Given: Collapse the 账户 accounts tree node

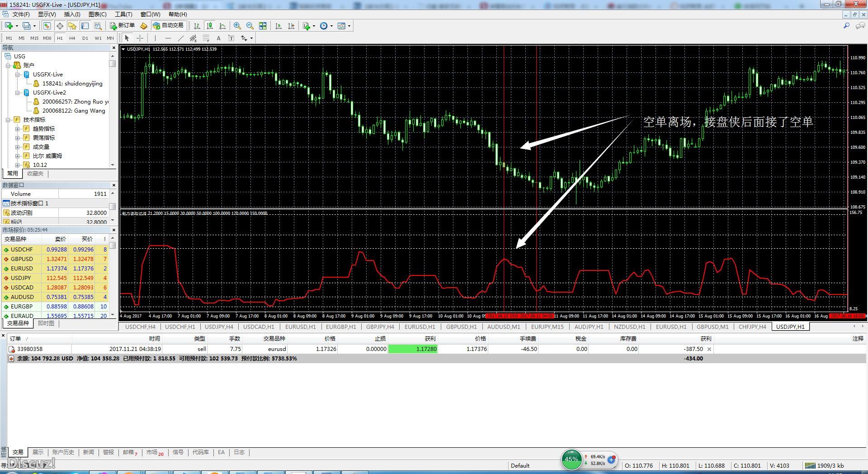Looking at the screenshot, I should [8, 66].
